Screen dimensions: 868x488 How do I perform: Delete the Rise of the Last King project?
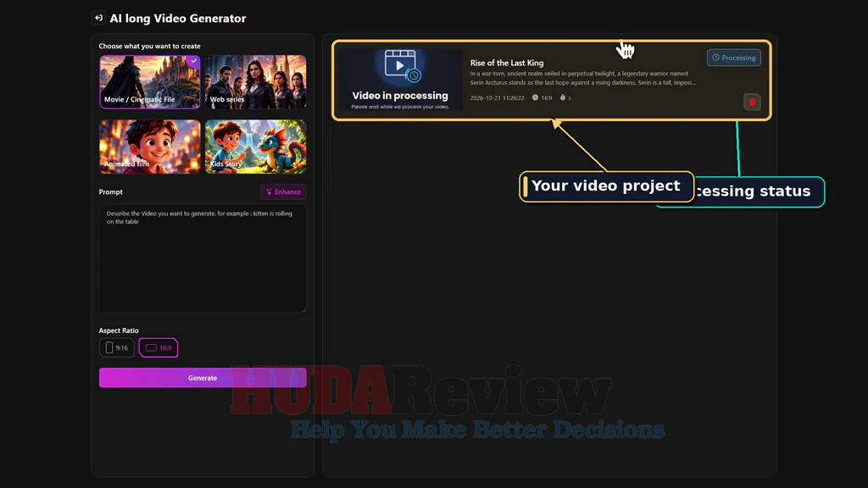tap(752, 102)
